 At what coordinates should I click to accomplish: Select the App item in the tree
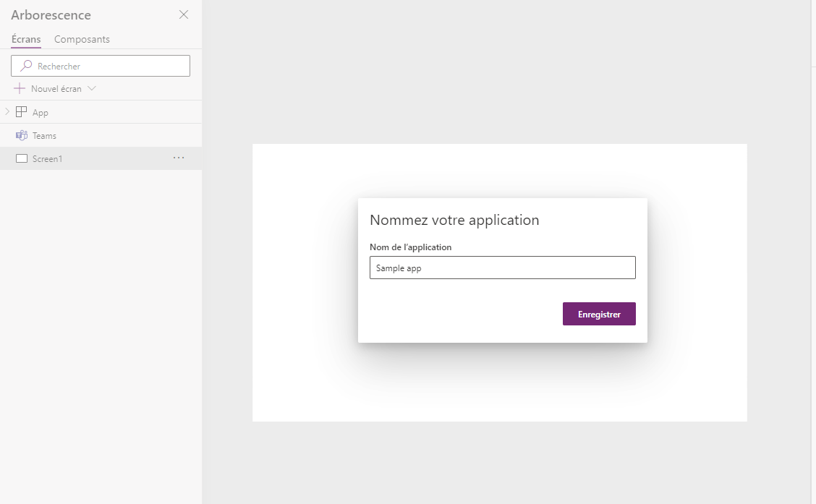coord(101,112)
